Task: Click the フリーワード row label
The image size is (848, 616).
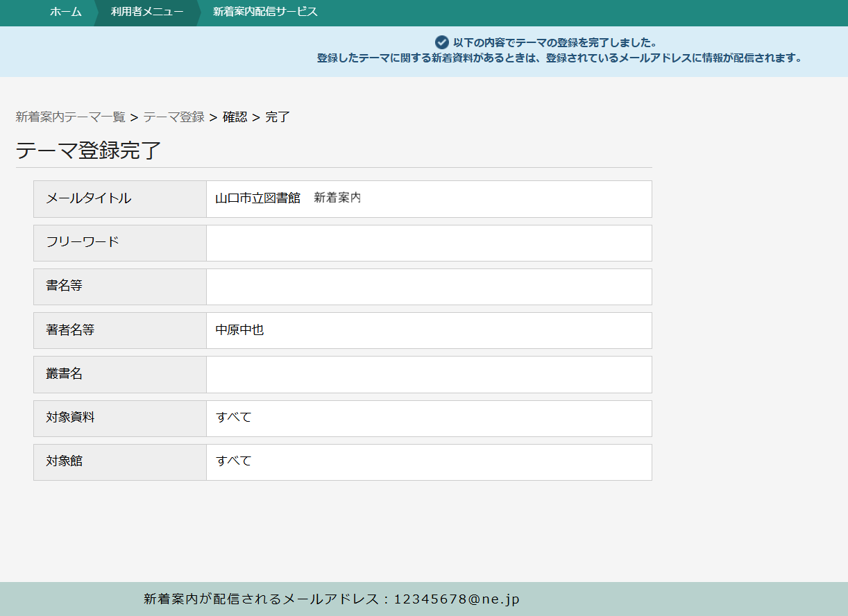Action: pos(83,242)
